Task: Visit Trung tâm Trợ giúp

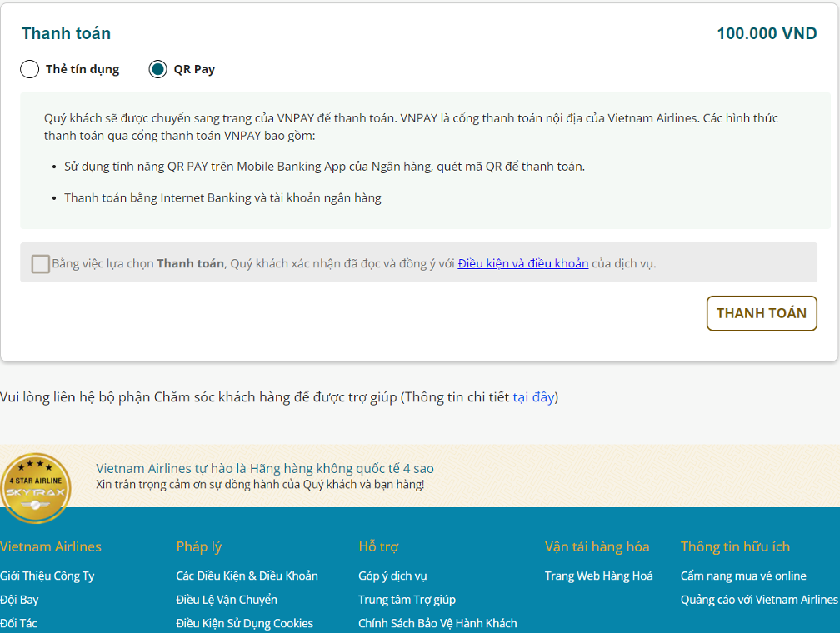Action: [407, 600]
